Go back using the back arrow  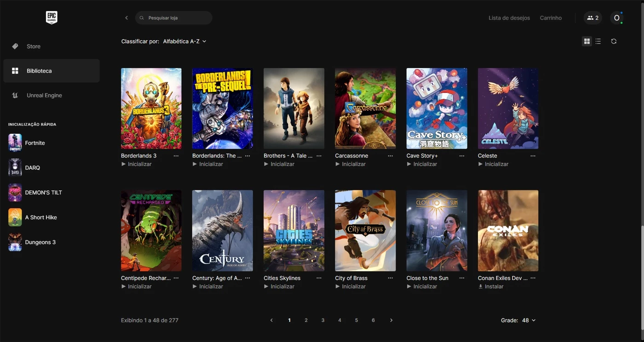pyautogui.click(x=126, y=18)
